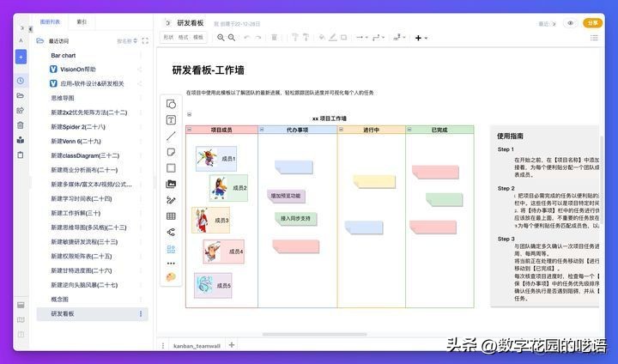Open the shared files sidebar icon
Screen dimensions: 618x364
click(21, 111)
